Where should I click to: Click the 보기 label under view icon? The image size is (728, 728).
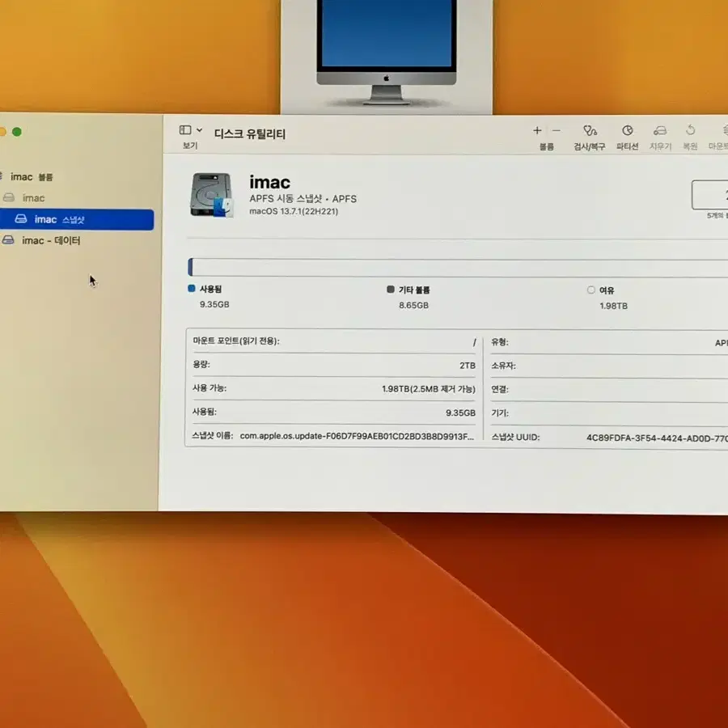[190, 146]
